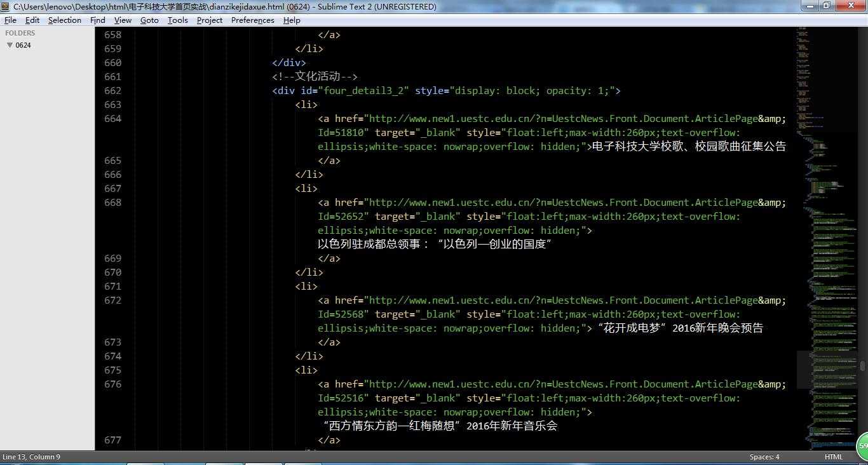Click the </li> tag on line 659

coord(309,49)
